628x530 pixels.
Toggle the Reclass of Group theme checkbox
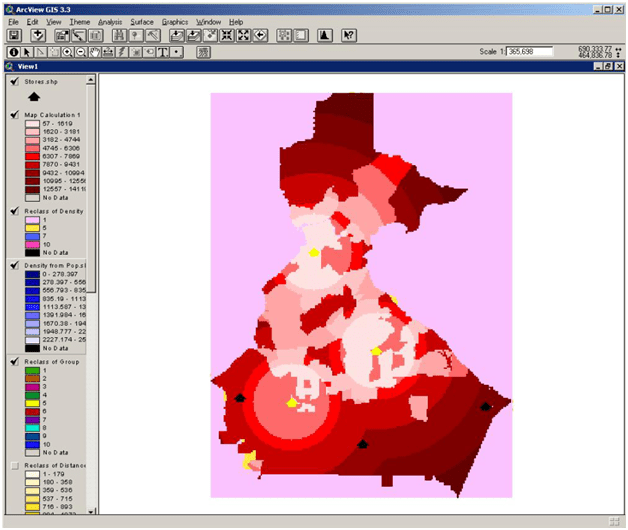tap(14, 361)
